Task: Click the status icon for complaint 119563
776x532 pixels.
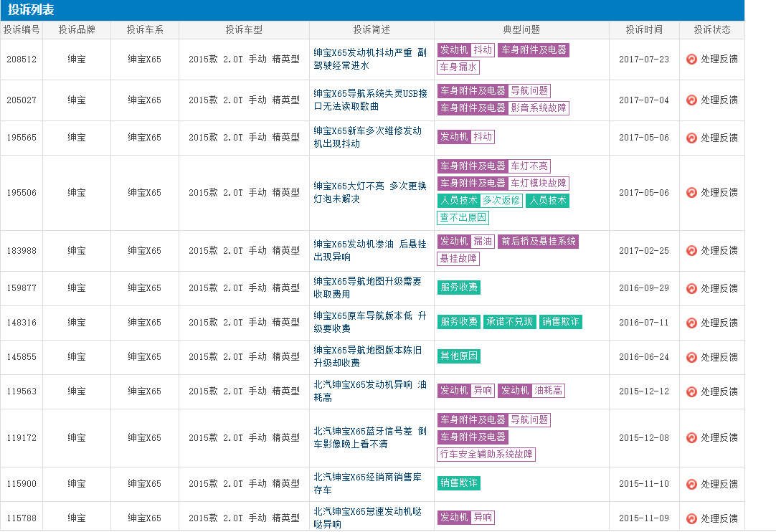Action: coord(691,391)
